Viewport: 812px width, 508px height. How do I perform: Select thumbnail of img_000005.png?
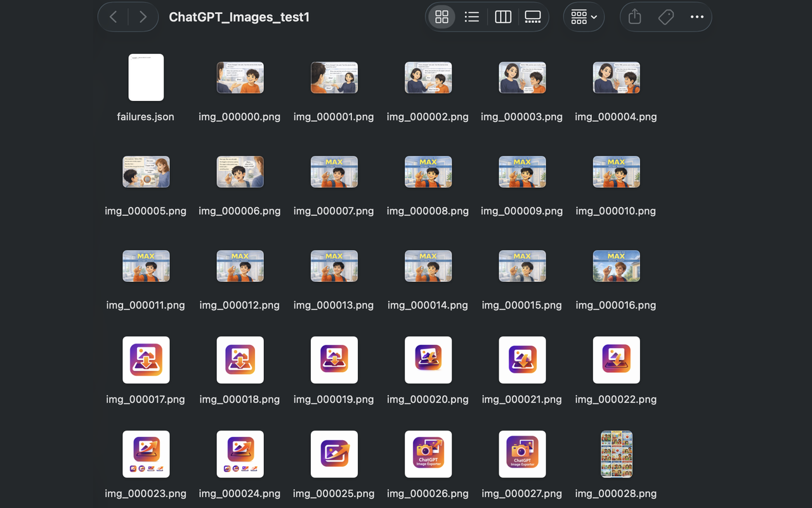point(146,171)
